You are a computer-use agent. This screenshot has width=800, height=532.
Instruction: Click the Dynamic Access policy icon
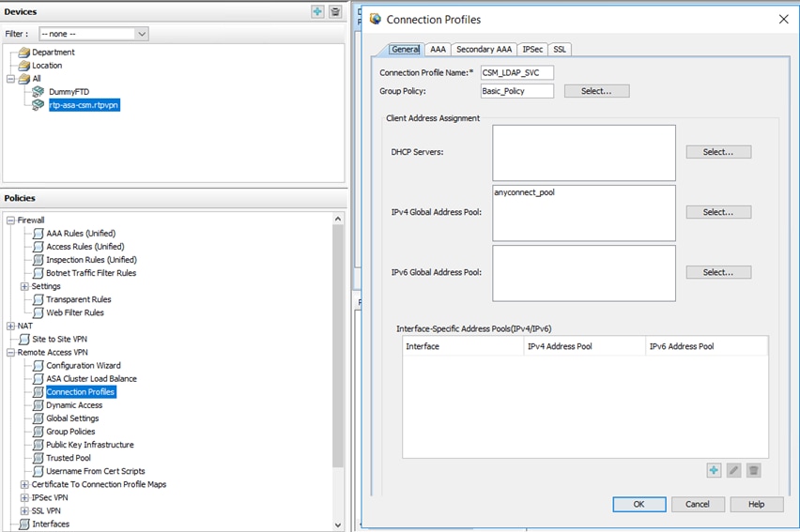click(x=38, y=405)
